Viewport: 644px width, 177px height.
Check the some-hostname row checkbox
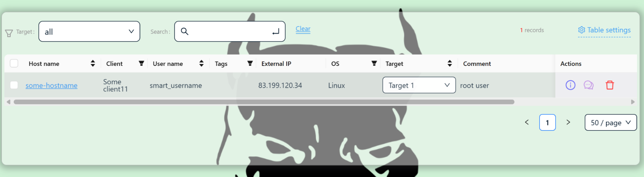point(14,85)
